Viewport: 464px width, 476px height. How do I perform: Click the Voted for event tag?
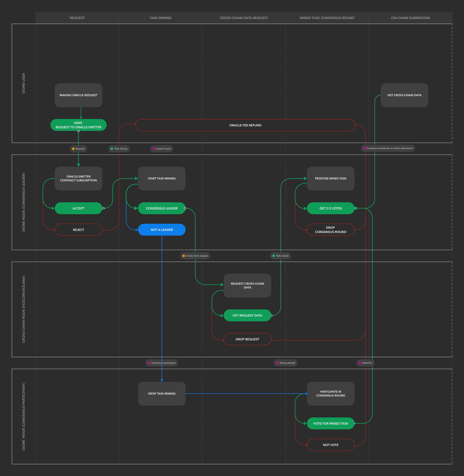tap(365, 363)
